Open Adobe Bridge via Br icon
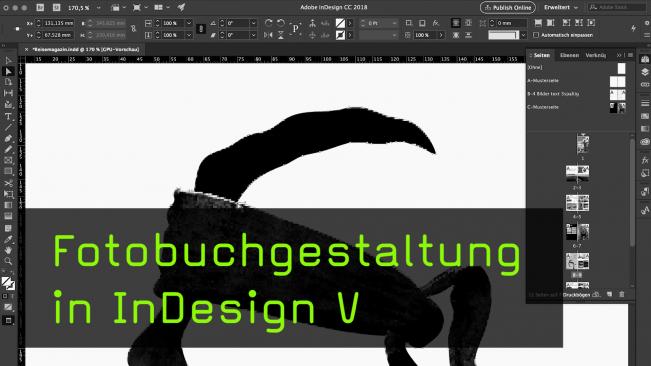 point(40,7)
